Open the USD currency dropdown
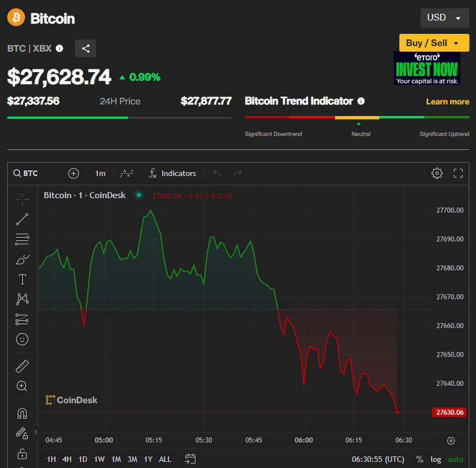 (x=444, y=18)
